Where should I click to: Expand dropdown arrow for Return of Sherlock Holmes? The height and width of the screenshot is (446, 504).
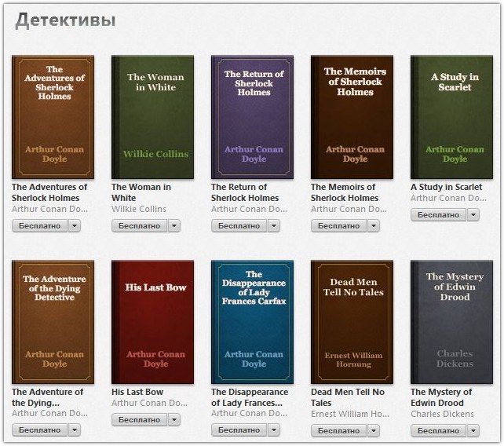pyautogui.click(x=273, y=225)
